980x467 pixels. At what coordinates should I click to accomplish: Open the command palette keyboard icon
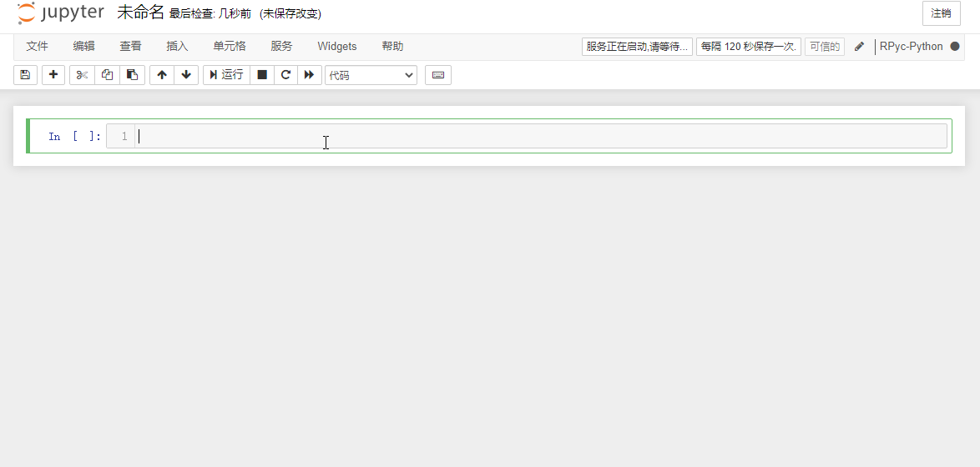438,75
